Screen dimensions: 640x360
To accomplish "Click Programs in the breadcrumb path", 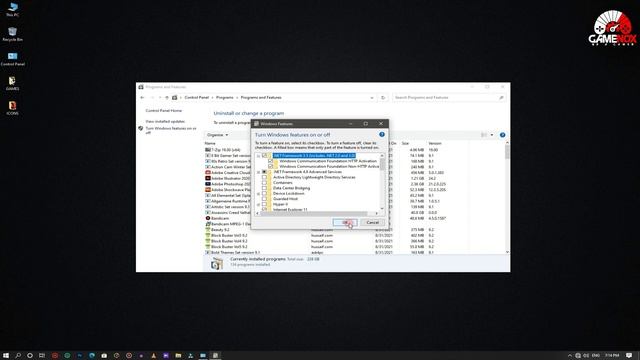I will pyautogui.click(x=224, y=98).
